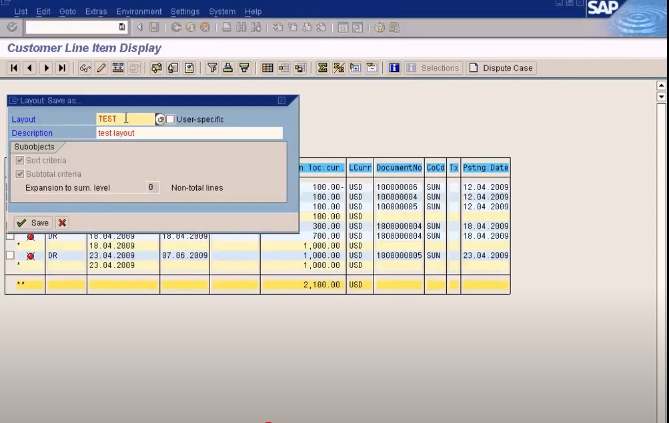669x423 pixels.
Task: Click the grand total amount 2,100.00
Action: click(322, 285)
